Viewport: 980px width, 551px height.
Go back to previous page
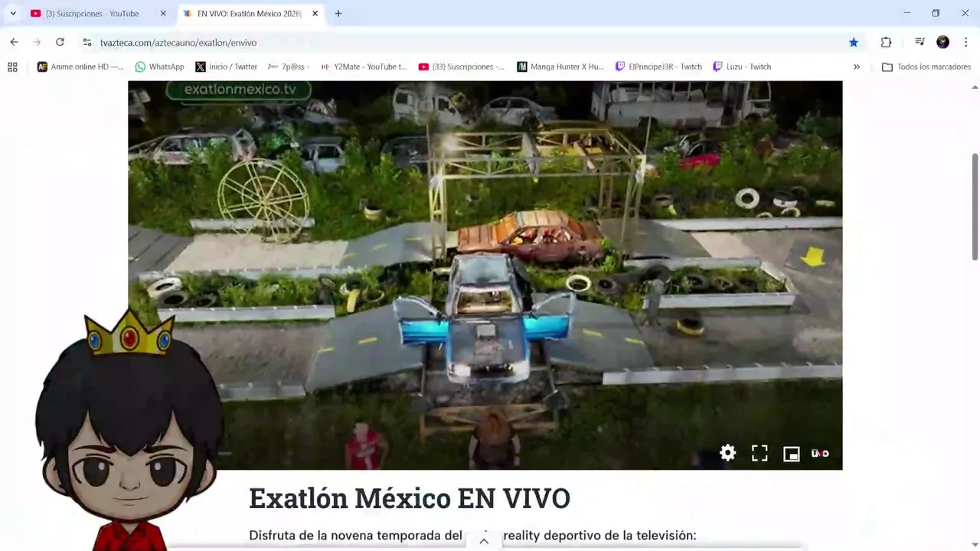pos(14,42)
